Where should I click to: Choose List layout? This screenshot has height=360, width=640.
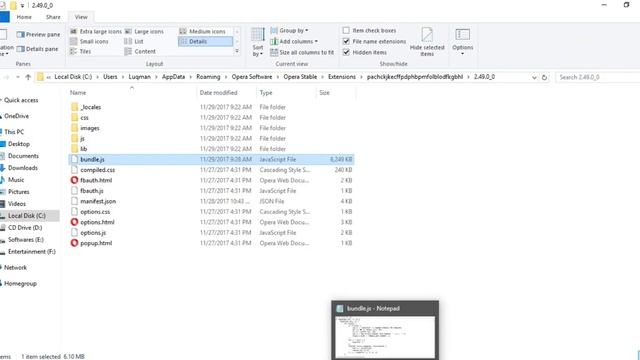coord(134,41)
